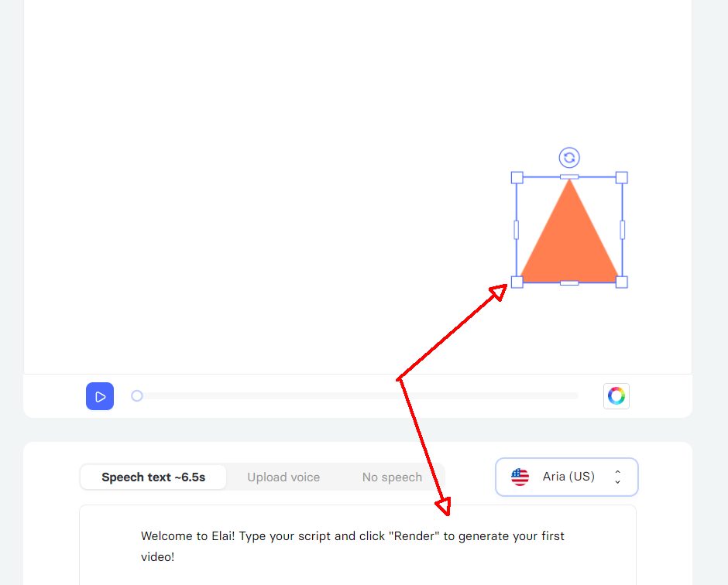Click the up-down chevron in voice selector

[617, 477]
